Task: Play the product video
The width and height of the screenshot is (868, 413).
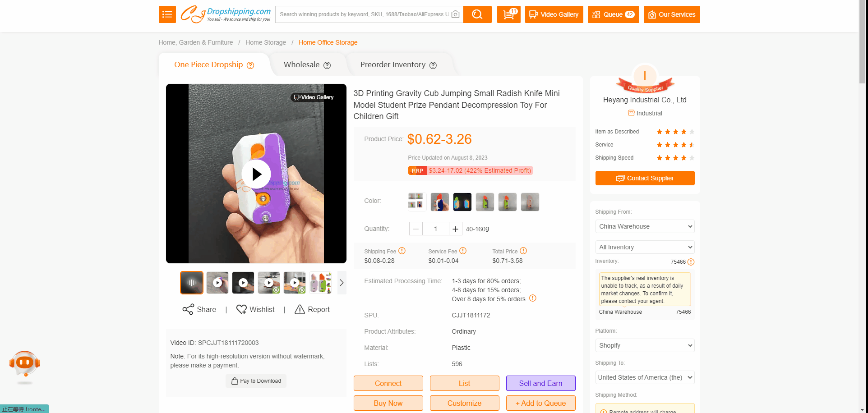Action: click(256, 174)
